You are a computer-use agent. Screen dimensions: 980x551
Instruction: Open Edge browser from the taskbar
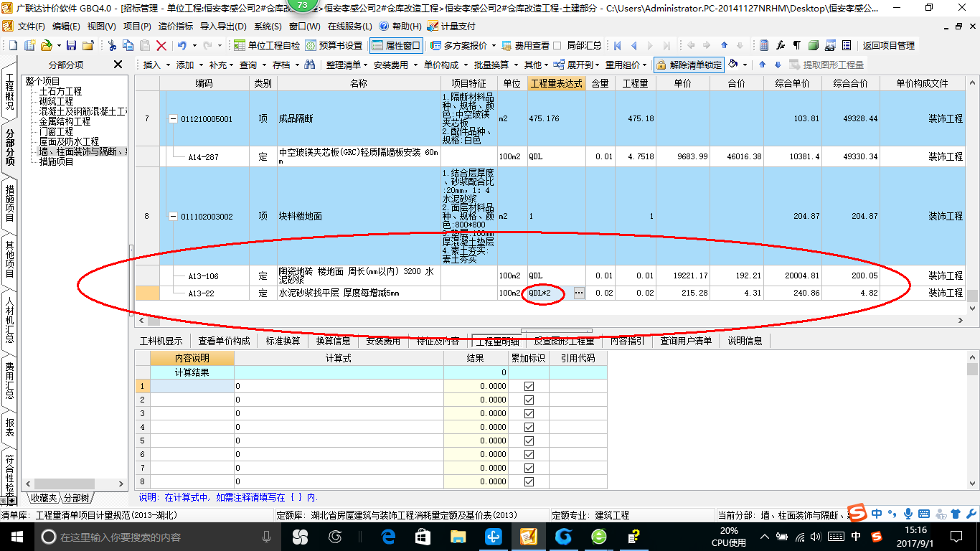[x=389, y=537]
